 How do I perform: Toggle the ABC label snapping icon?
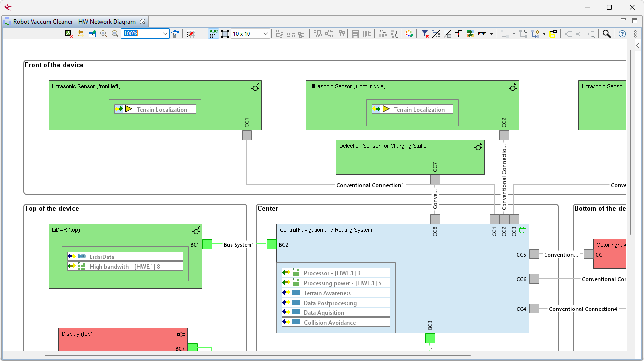[213, 34]
